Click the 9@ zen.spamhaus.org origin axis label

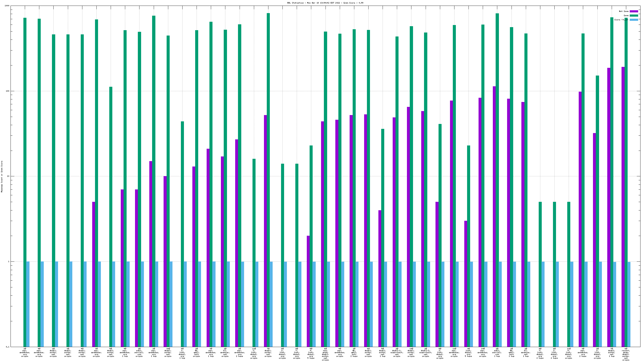(x=39, y=352)
